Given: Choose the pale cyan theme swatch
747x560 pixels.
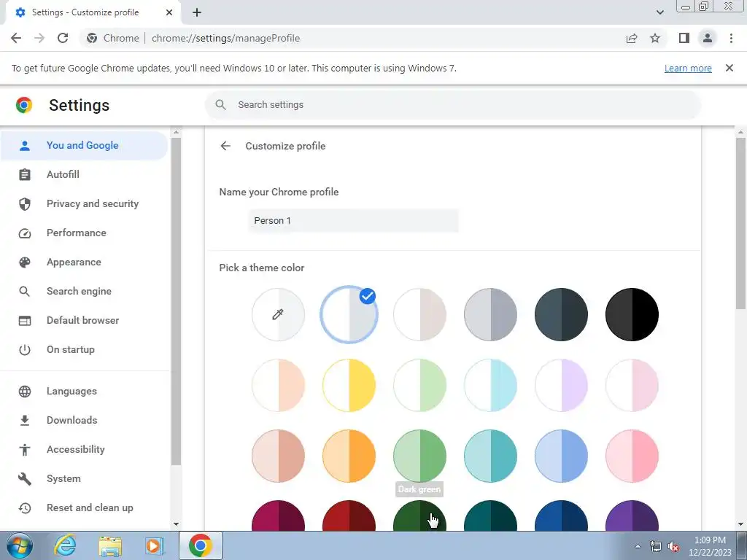Looking at the screenshot, I should pos(491,385).
